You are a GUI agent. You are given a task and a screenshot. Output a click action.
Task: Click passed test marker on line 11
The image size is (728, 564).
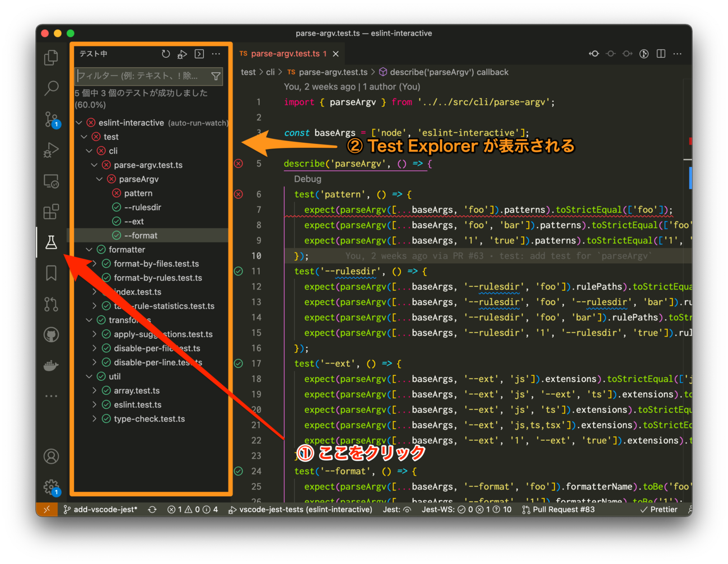coord(239,271)
